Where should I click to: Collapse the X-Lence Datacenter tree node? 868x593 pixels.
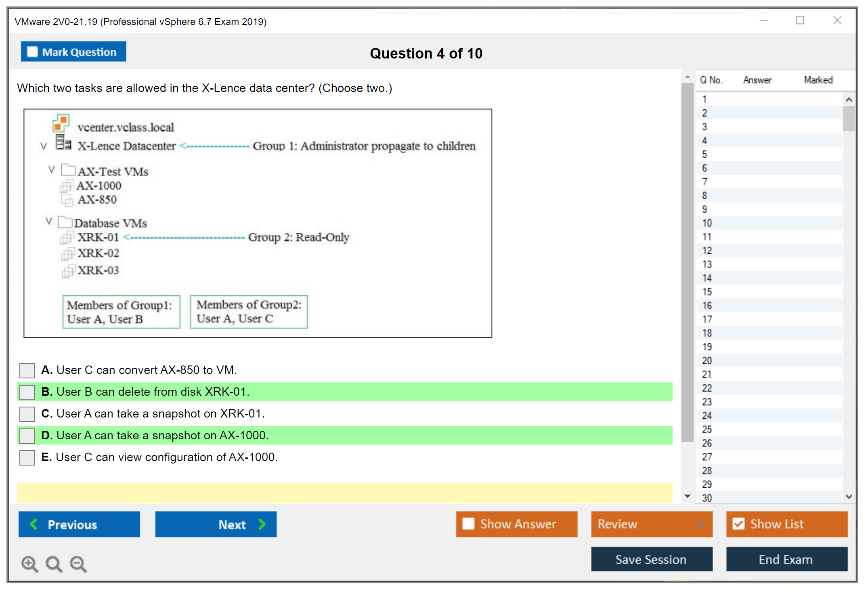pyautogui.click(x=44, y=146)
